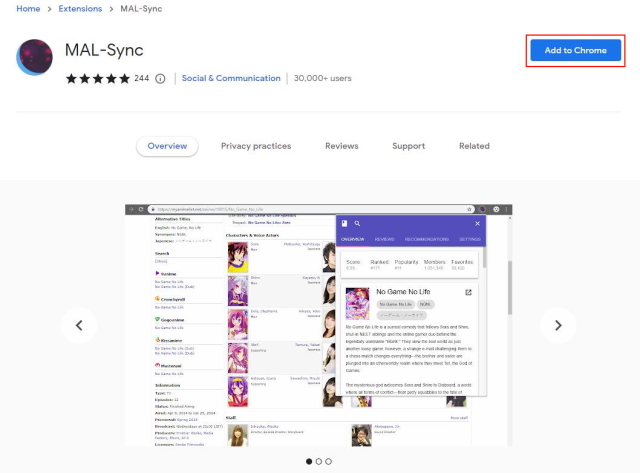Advance to the next screenshot with right arrow
Screen dimensions: 640x473
click(559, 325)
